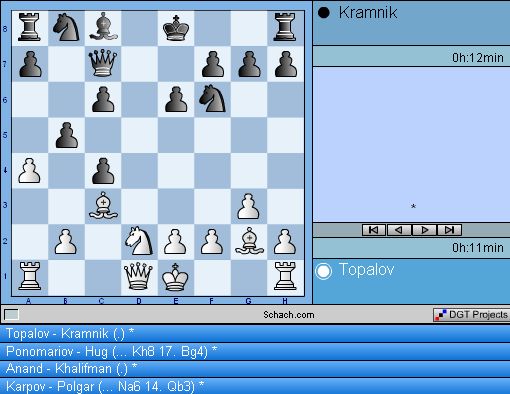The height and width of the screenshot is (394, 510).
Task: Toggle the small box left of Schach.com
Action: (x=11, y=314)
